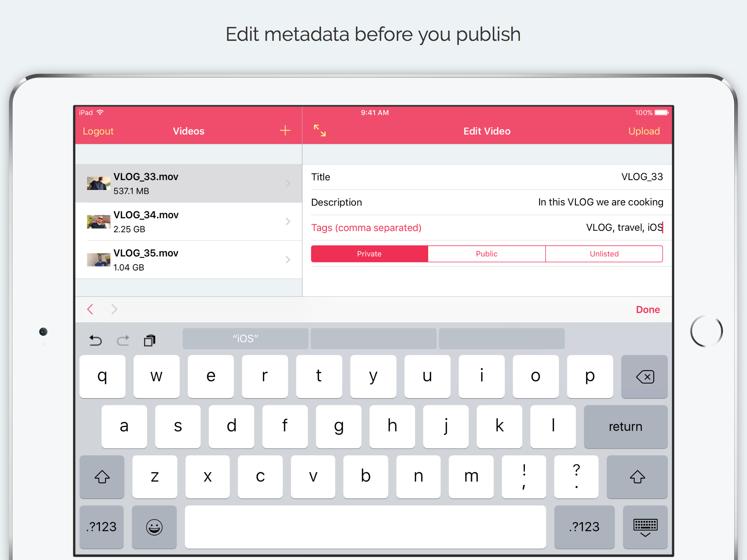
Task: Tap the g key
Action: [x=339, y=427]
